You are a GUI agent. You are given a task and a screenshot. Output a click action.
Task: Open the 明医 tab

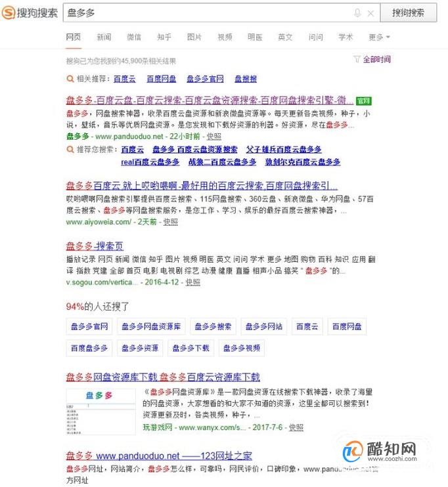click(255, 37)
